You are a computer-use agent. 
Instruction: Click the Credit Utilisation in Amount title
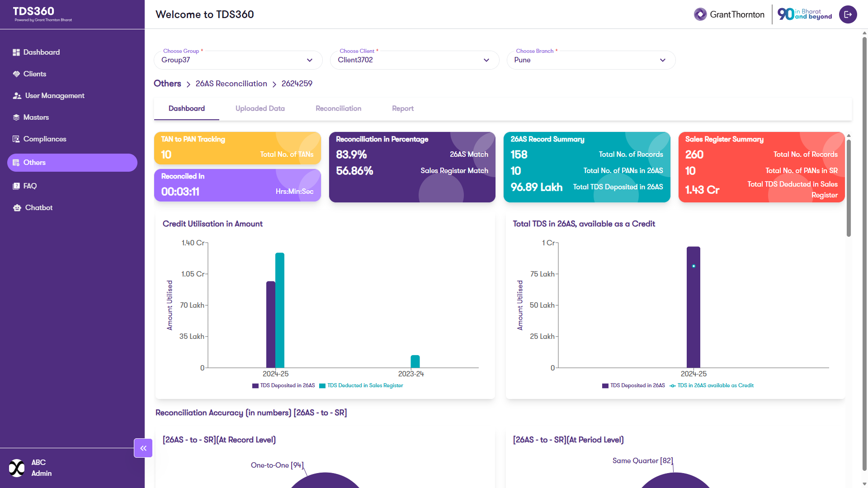[x=212, y=224]
